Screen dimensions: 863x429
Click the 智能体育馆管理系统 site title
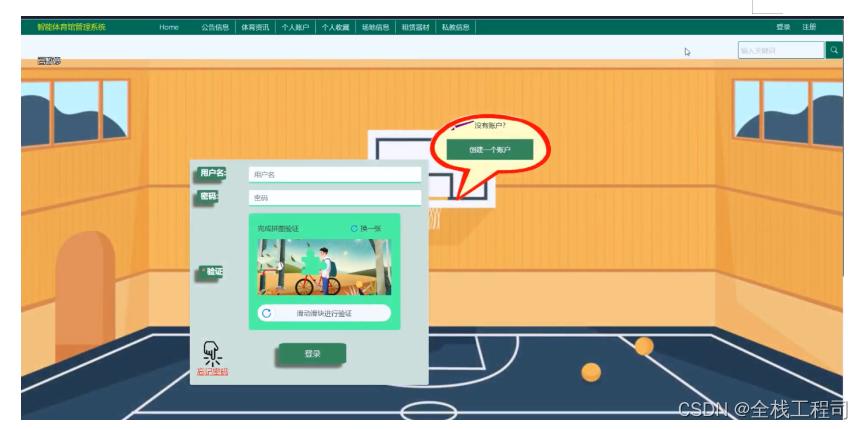[72, 27]
